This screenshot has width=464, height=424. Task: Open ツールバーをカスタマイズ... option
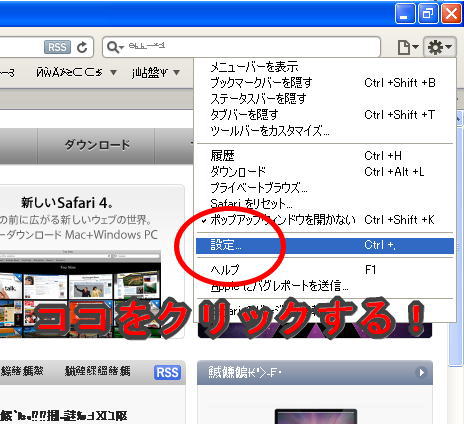click(x=325, y=131)
